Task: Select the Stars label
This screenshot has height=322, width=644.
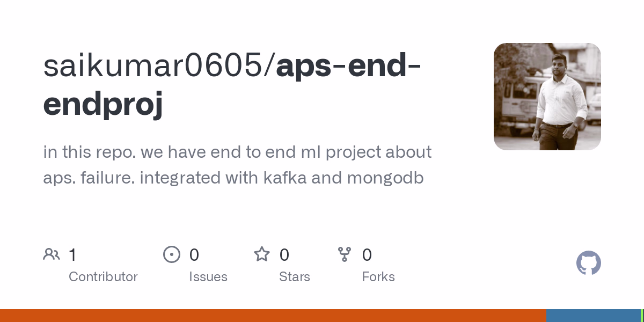Action: pos(295,277)
